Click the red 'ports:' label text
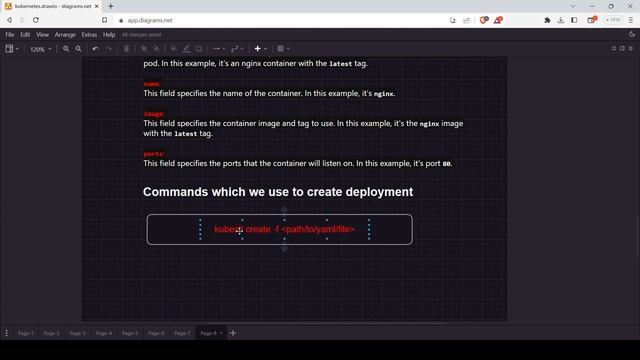The image size is (640, 360). (x=154, y=154)
